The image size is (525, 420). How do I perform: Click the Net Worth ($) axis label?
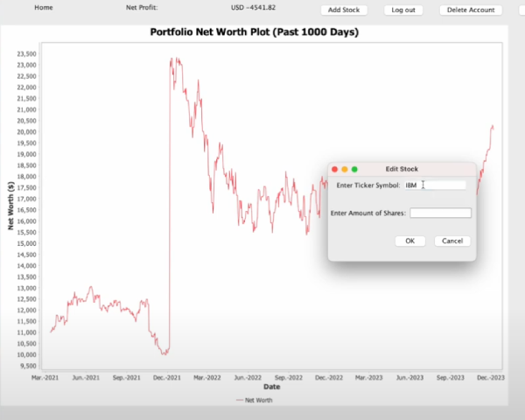pyautogui.click(x=10, y=206)
